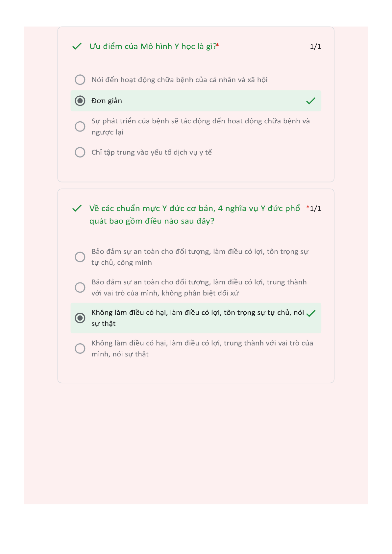This screenshot has width=392, height=554.
Task: Select radio for 'Bảo đảm sự an toàn... tự chủ, công minh'
Action: (x=80, y=257)
